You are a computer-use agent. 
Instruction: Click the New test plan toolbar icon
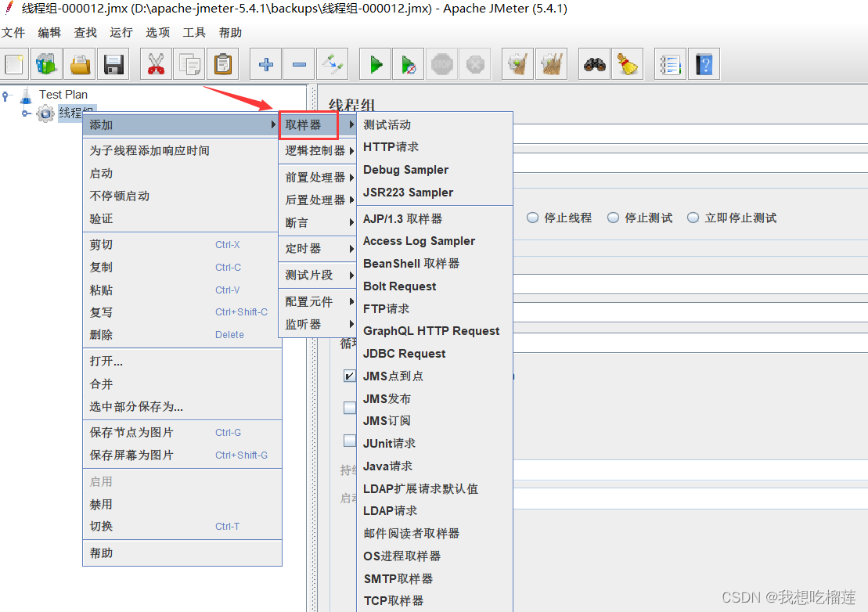click(x=14, y=64)
